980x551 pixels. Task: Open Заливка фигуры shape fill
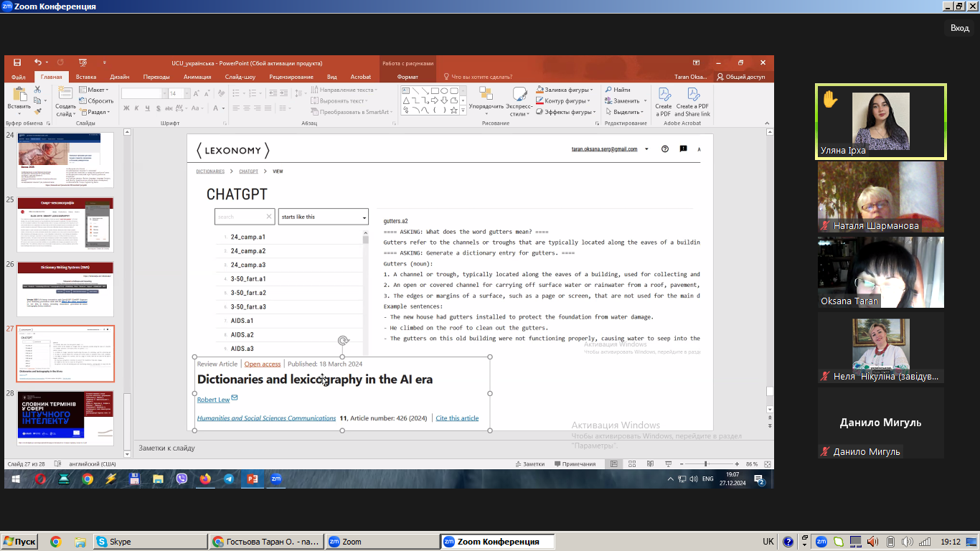[565, 90]
